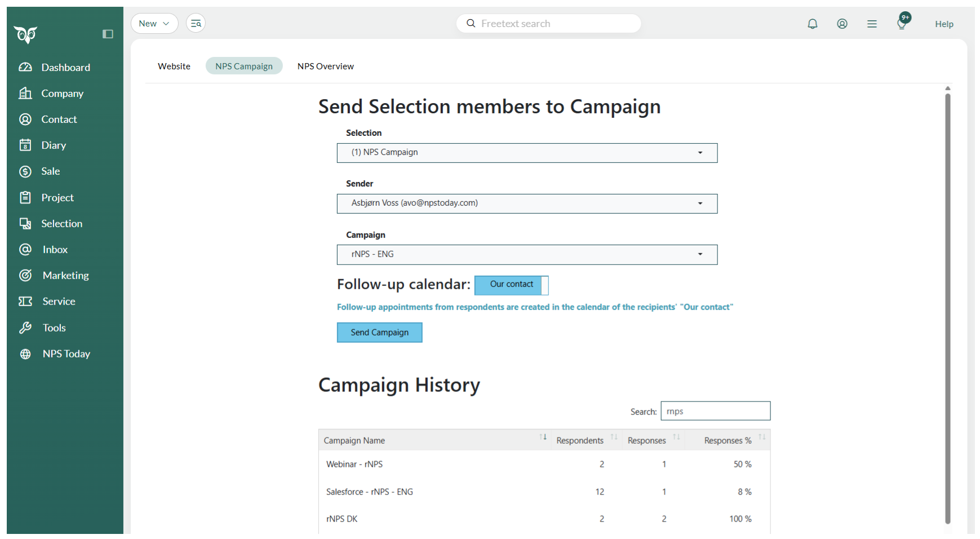Switch to the NPS Overview tab
The height and width of the screenshot is (539, 980).
pyautogui.click(x=325, y=67)
